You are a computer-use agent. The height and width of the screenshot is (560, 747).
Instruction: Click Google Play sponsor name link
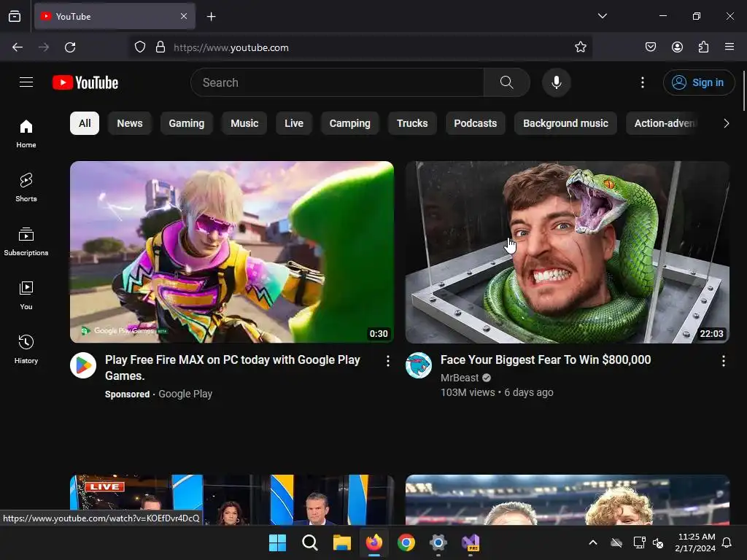[185, 394]
